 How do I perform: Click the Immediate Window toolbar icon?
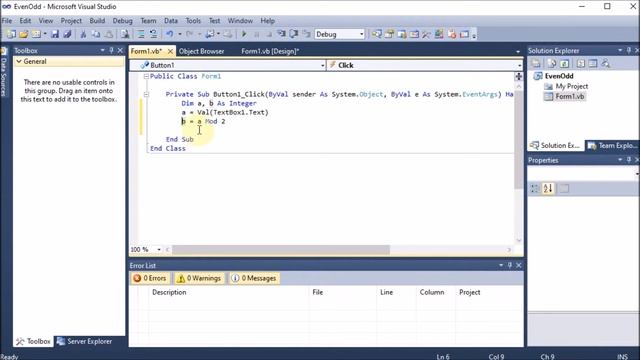[464, 34]
